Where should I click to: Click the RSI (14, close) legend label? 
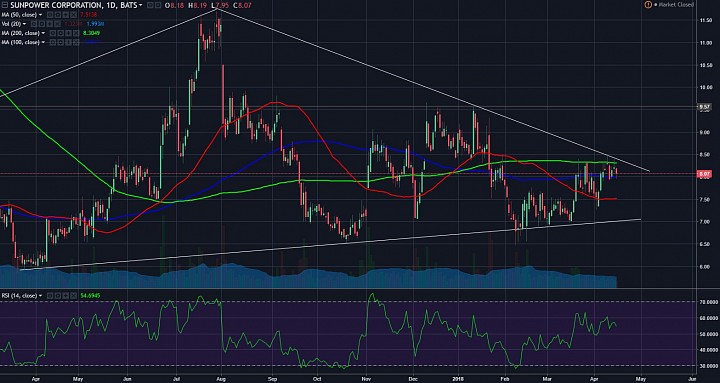[19, 295]
